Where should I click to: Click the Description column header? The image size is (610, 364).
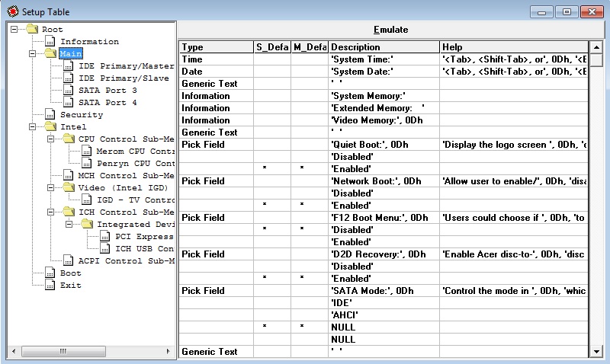click(x=384, y=47)
